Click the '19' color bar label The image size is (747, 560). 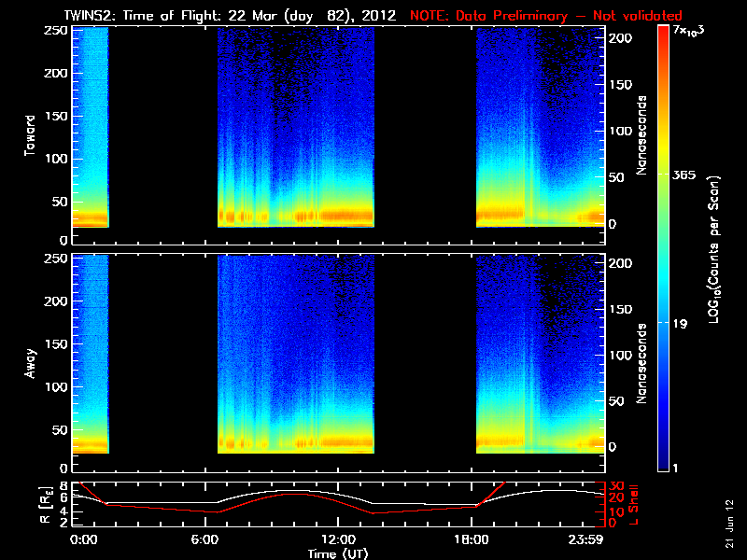[x=680, y=324]
